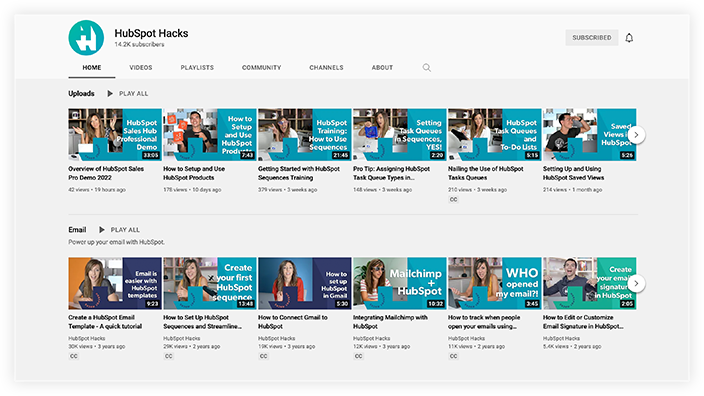Toggle the SUBSCRIBED button
This screenshot has width=704, height=396.
(592, 38)
